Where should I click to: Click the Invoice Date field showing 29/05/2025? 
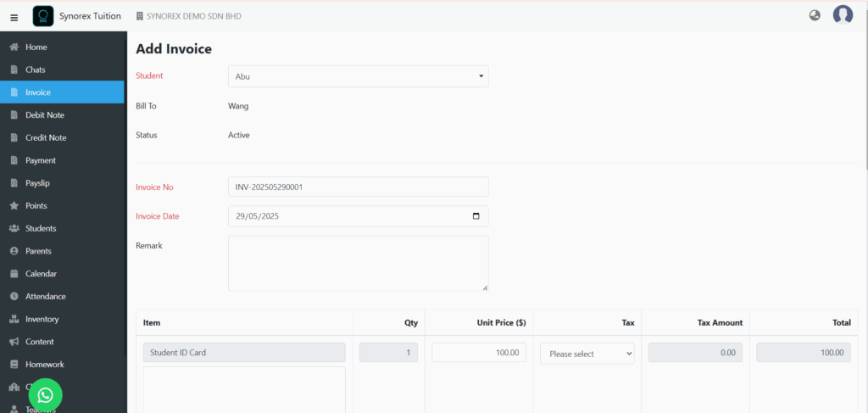[359, 216]
